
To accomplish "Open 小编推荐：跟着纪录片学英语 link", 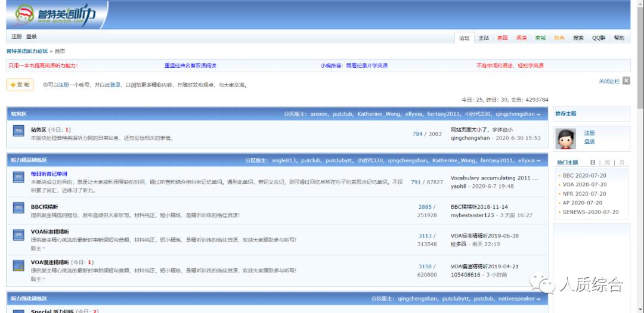I will coord(354,66).
